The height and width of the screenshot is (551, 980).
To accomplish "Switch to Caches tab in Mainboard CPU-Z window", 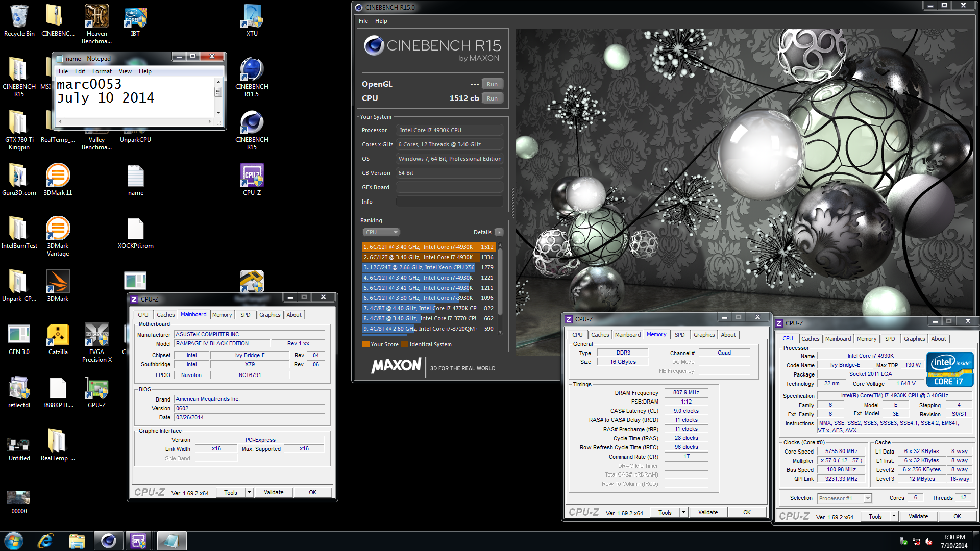I will point(165,315).
